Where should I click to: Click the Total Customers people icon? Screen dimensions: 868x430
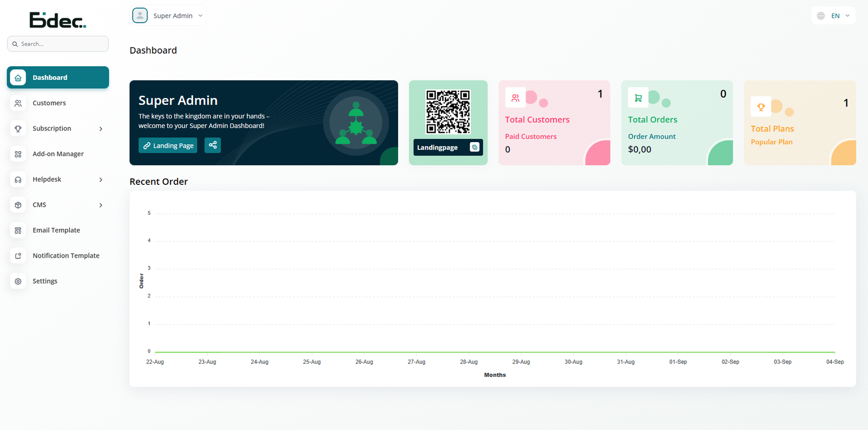pyautogui.click(x=515, y=98)
